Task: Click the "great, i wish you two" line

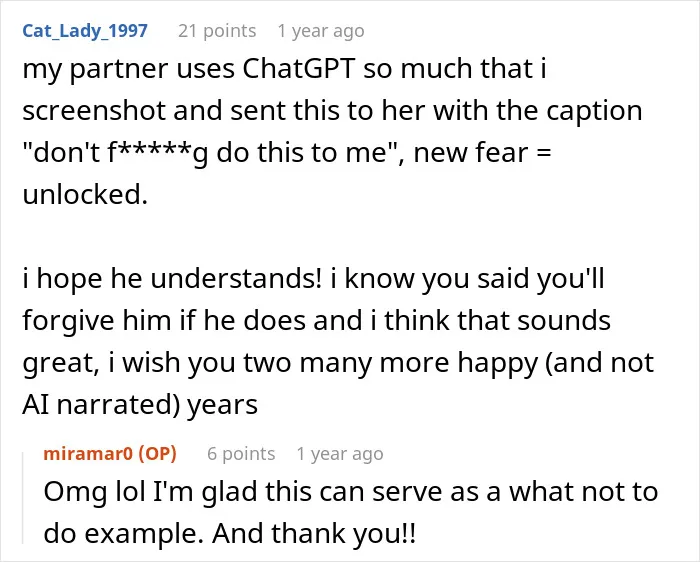Action: tap(158, 363)
